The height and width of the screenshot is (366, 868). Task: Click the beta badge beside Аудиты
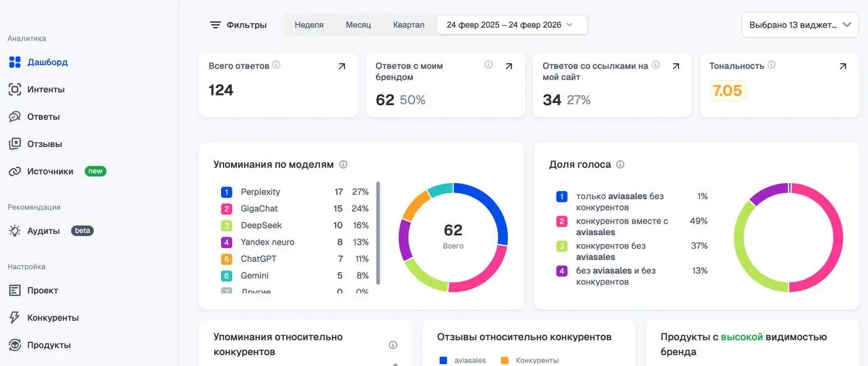click(83, 230)
